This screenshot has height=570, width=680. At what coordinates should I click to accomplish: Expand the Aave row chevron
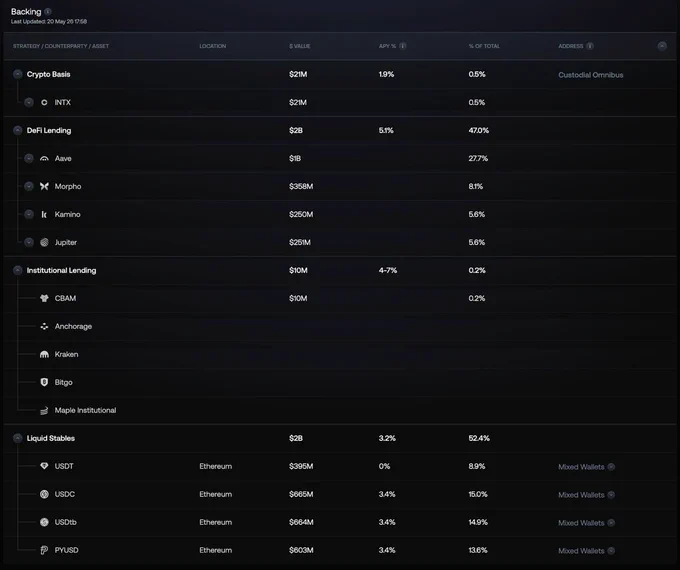tap(29, 158)
